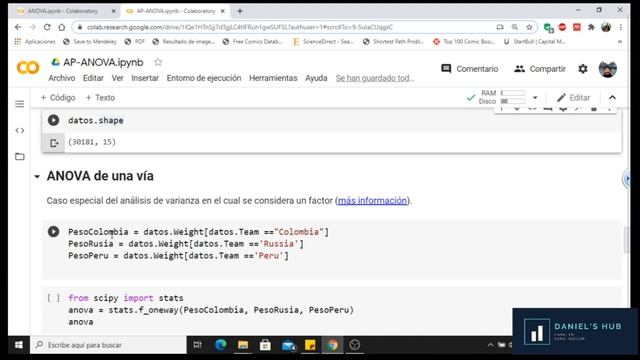Open the Ayuda menu
Screen dimensions: 640x360
point(316,78)
